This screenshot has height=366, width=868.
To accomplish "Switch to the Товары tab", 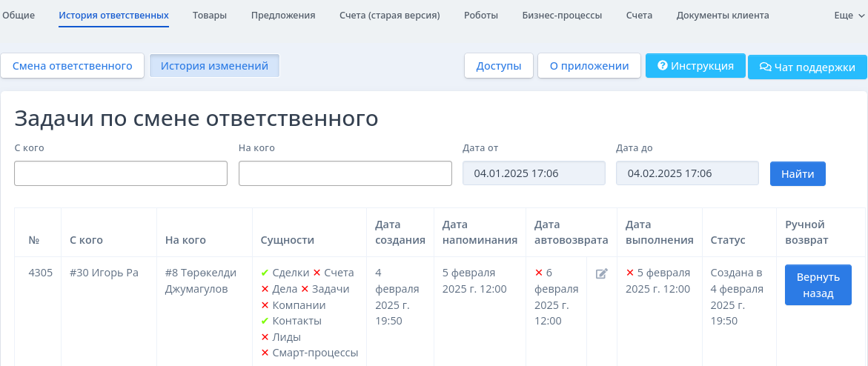I will (210, 16).
